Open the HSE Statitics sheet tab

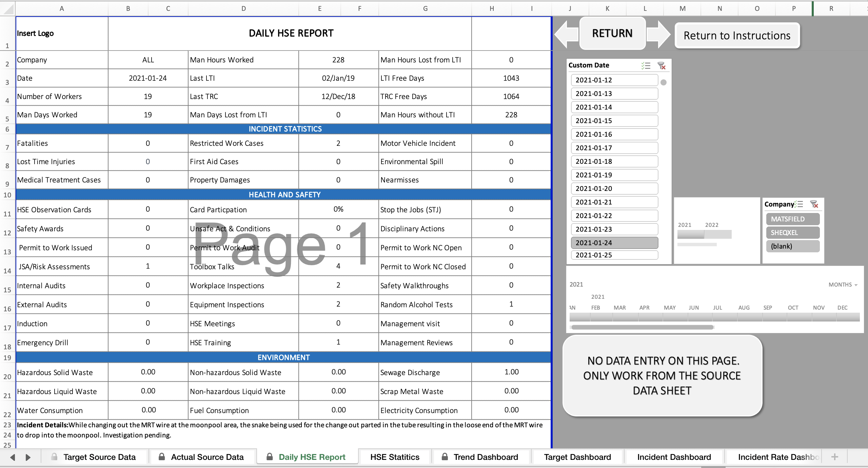pos(395,457)
